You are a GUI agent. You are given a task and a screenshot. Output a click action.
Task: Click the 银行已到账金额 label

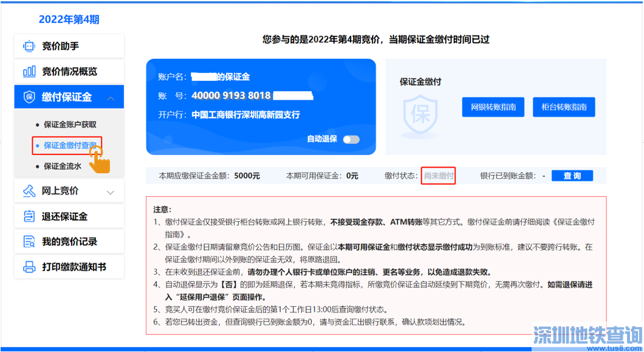pos(508,176)
